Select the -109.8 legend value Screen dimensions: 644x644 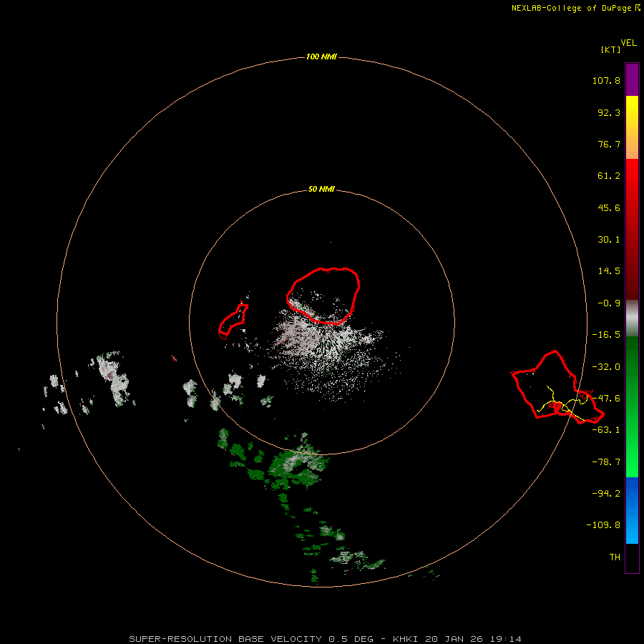(603, 525)
